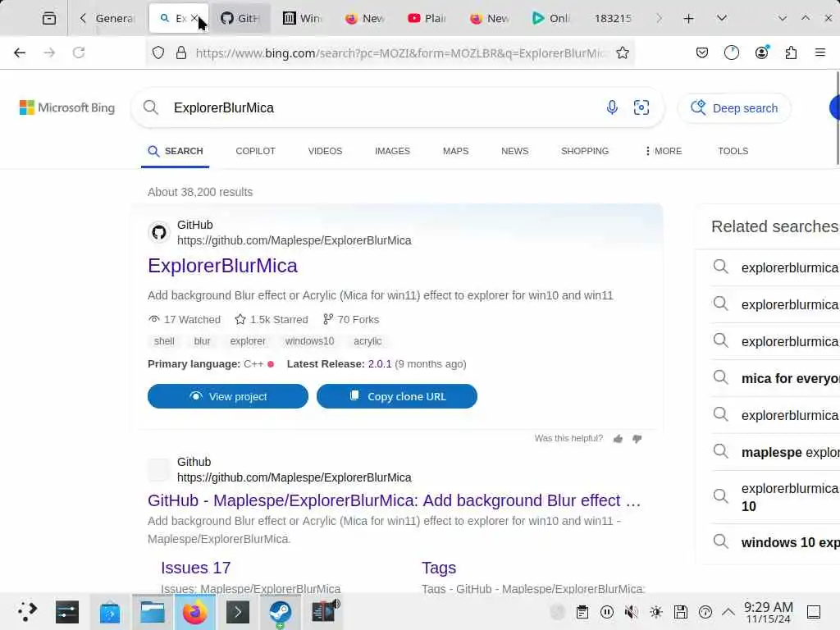Select the IMAGES search tab

pos(393,151)
